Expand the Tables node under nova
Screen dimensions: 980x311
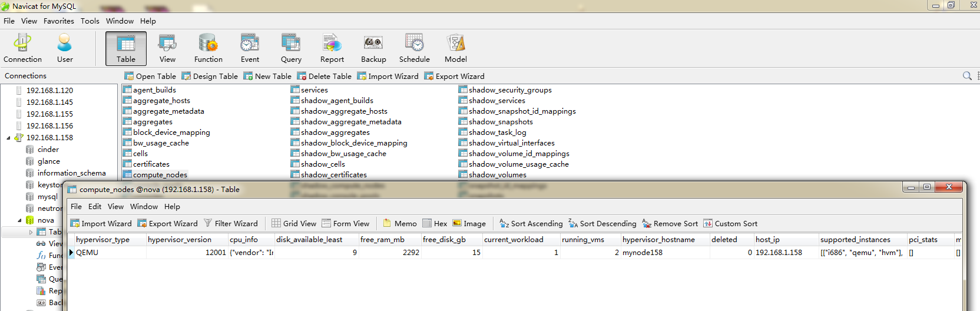pos(31,232)
